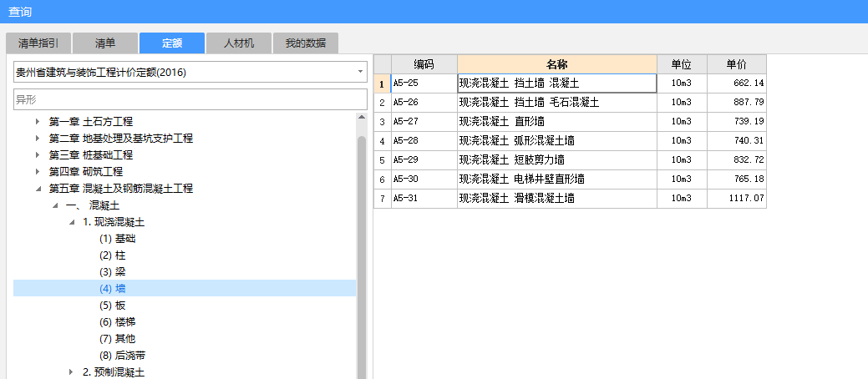
Task: Switch to the 人材机 tab
Action: (x=239, y=43)
